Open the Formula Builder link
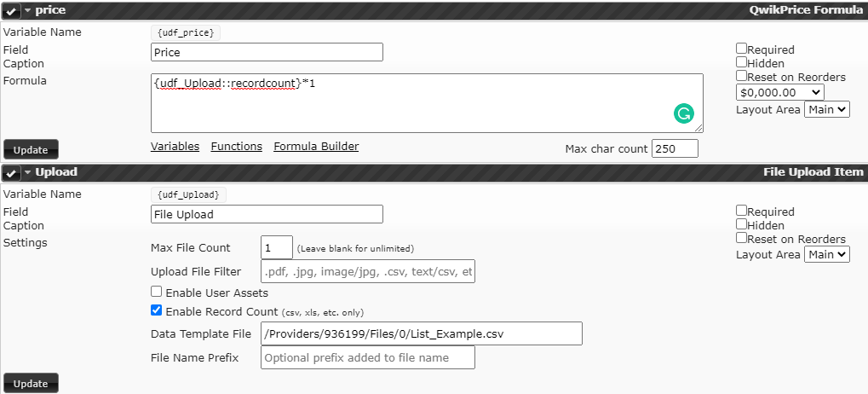Image resolution: width=868 pixels, height=394 pixels. click(316, 147)
